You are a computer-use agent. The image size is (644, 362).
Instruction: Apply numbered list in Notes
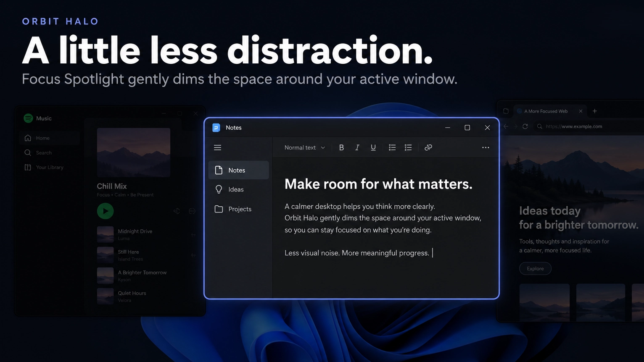pos(408,147)
